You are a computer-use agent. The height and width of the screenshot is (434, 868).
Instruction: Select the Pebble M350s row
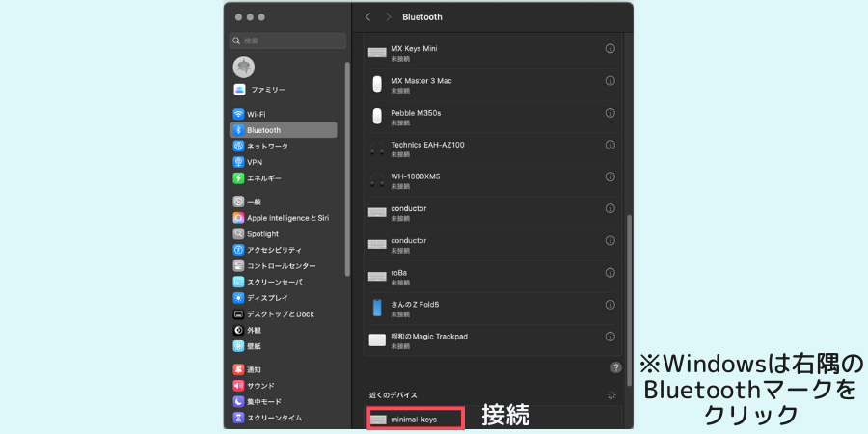(493, 117)
